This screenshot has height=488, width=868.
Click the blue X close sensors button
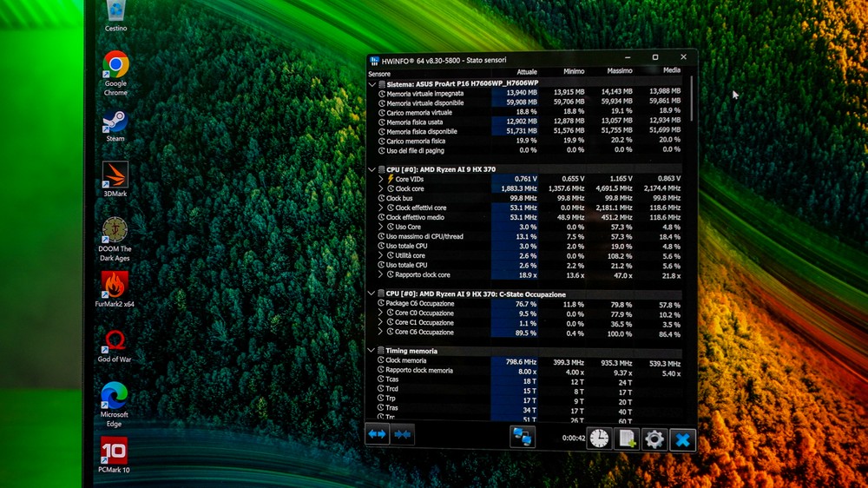[x=682, y=440]
